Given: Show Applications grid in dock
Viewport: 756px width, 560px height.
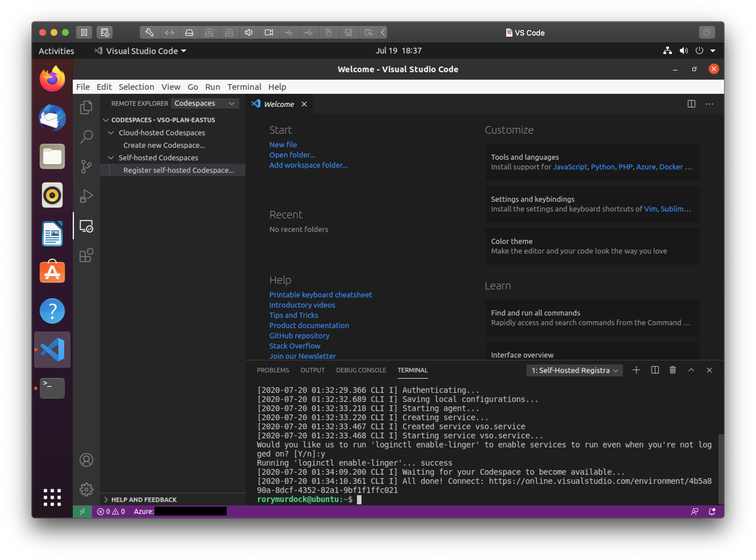Looking at the screenshot, I should (x=52, y=497).
